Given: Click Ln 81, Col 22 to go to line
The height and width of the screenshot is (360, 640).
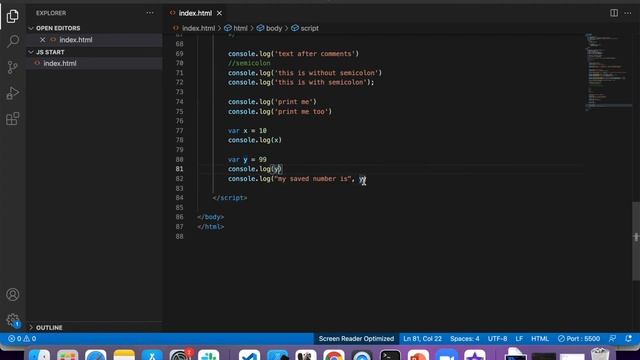Looking at the screenshot, I should pos(422,339).
